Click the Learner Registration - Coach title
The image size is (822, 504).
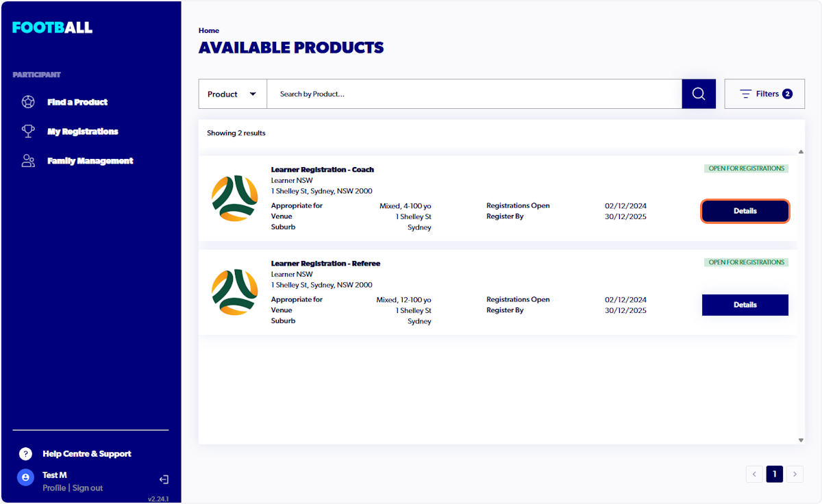pyautogui.click(x=323, y=170)
